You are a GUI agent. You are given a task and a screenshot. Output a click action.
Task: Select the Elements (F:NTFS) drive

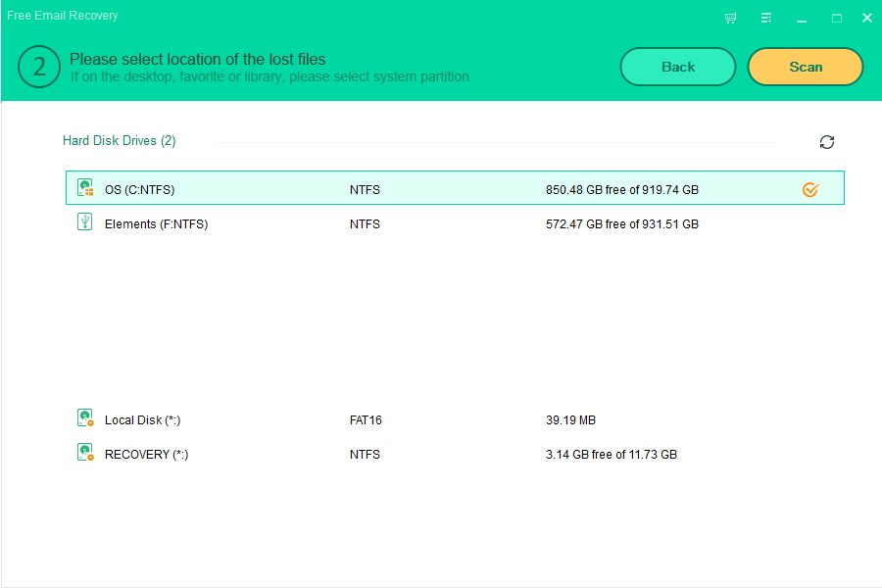pos(156,224)
